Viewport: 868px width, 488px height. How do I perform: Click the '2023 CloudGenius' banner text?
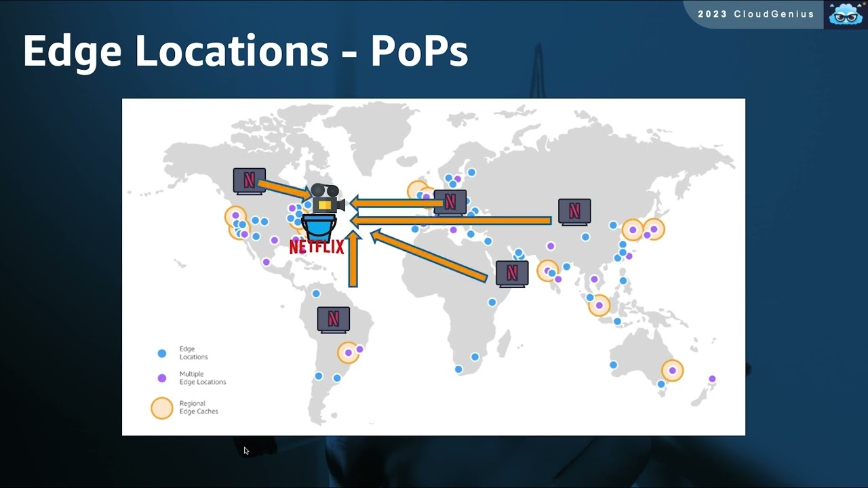[x=755, y=14]
